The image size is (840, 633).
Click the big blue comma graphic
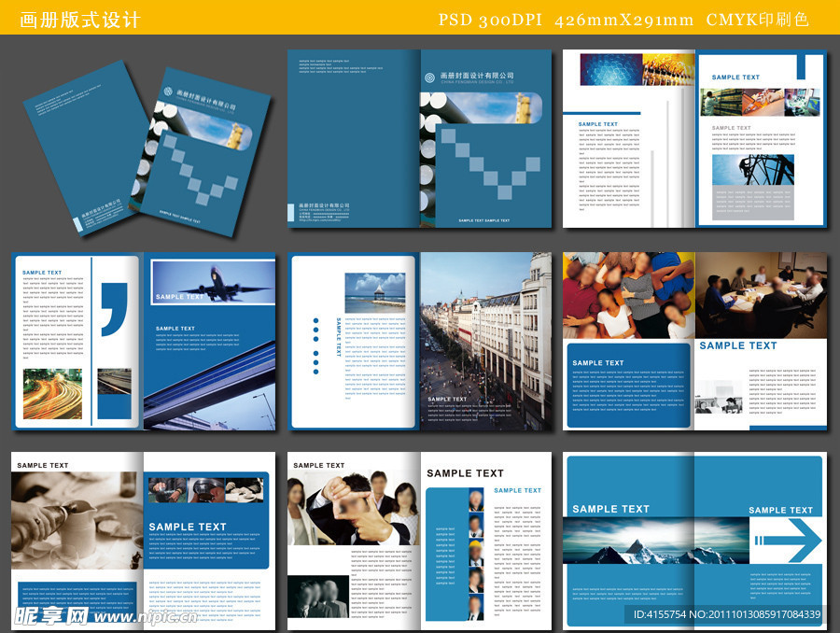coord(115,309)
